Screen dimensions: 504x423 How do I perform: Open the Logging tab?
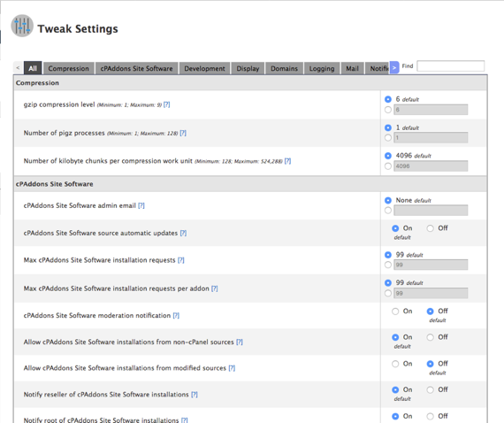322,68
